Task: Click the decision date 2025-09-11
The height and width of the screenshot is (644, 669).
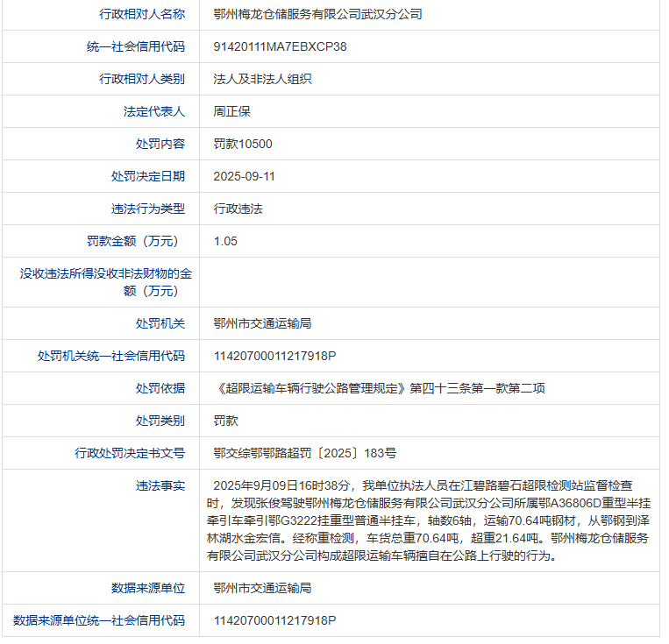Action: [245, 176]
